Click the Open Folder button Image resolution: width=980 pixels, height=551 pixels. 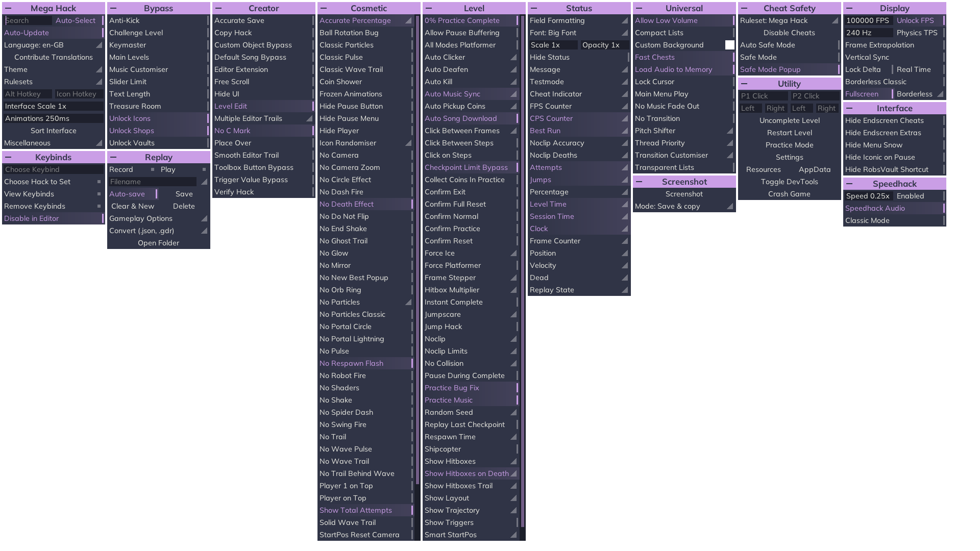point(158,243)
